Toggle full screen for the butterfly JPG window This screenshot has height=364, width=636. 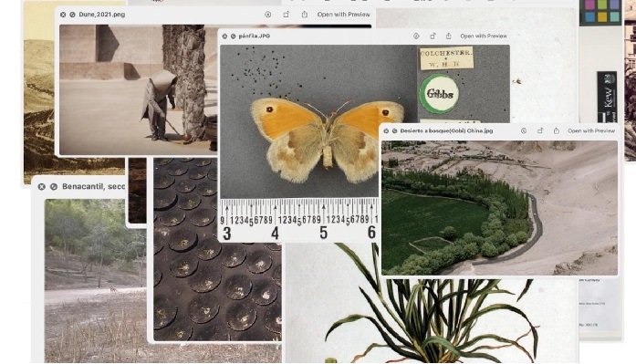[234, 36]
